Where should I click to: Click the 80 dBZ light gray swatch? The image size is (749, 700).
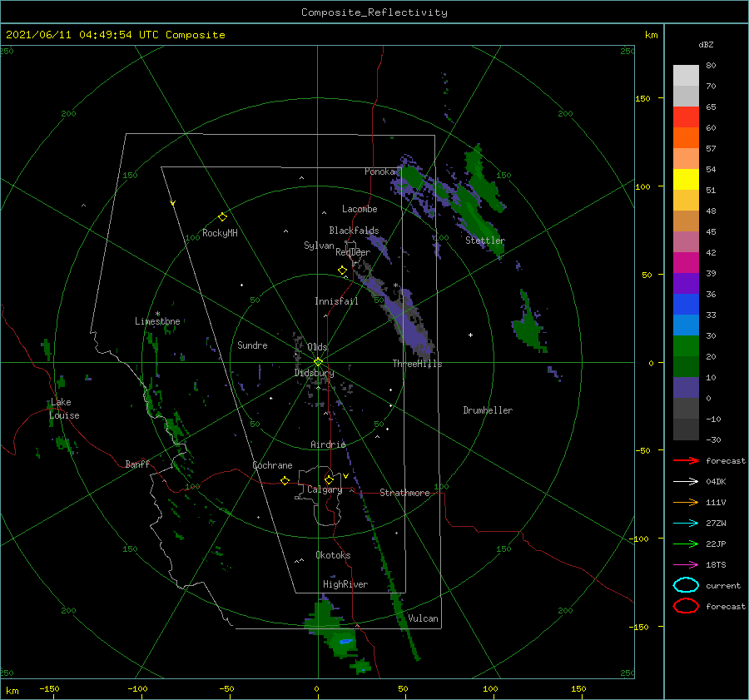pos(686,75)
